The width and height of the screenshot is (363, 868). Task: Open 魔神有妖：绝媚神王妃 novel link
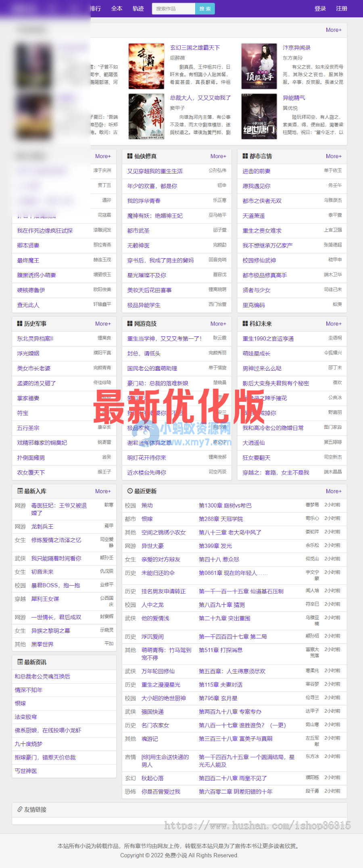tap(155, 216)
